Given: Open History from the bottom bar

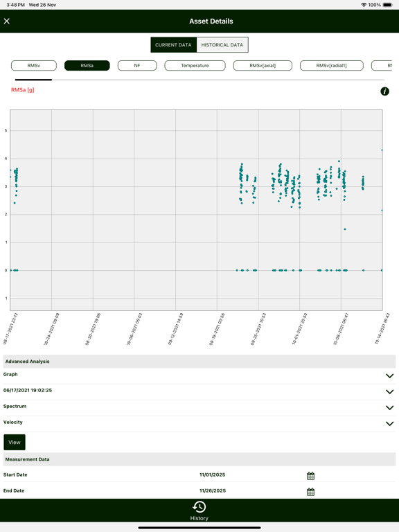Looking at the screenshot, I should coord(199,511).
